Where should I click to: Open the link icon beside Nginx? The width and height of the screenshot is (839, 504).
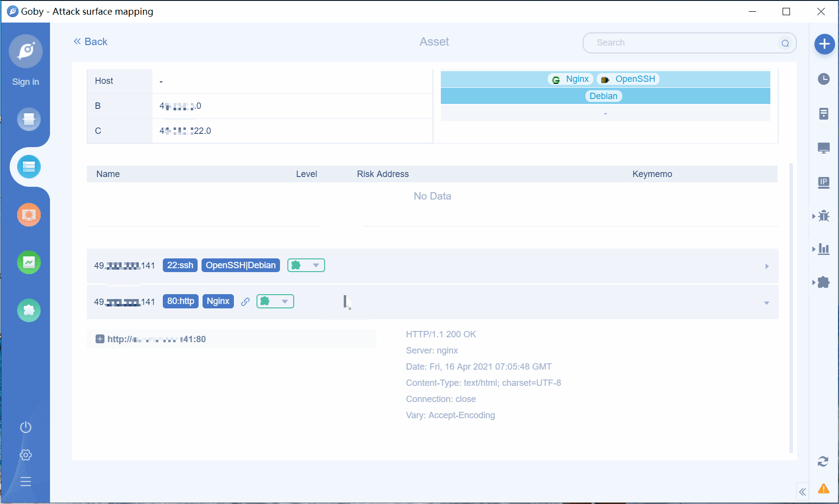pyautogui.click(x=245, y=302)
